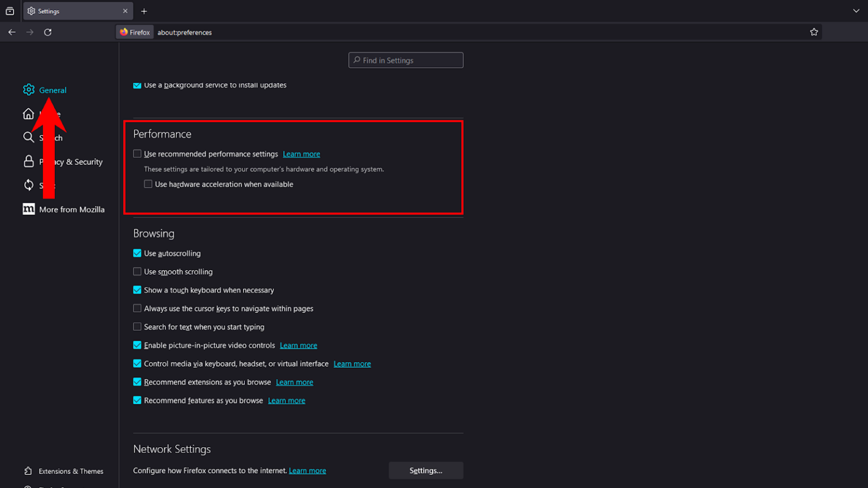The image size is (868, 488).
Task: Open Network Settings with the Settings button
Action: (x=426, y=470)
